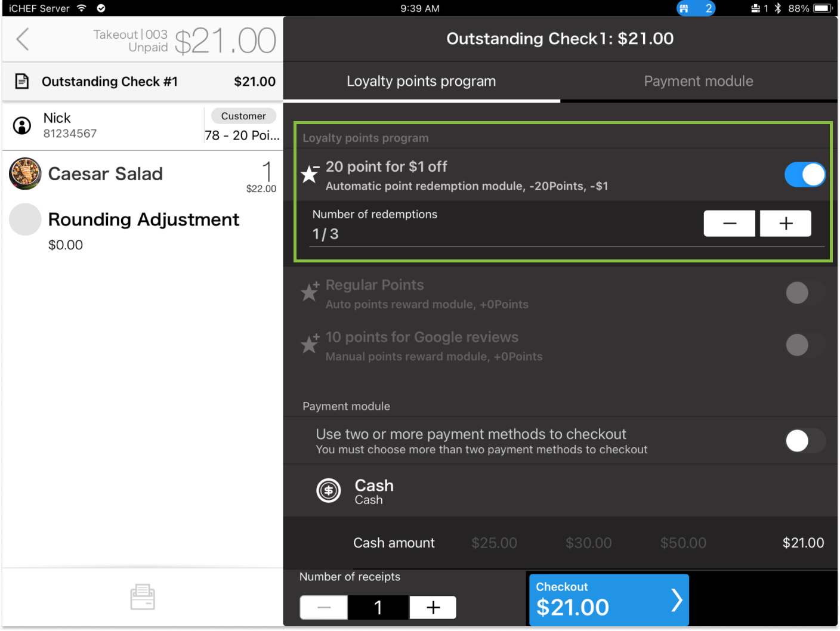Tap the customer profile icon for Nick

22,125
